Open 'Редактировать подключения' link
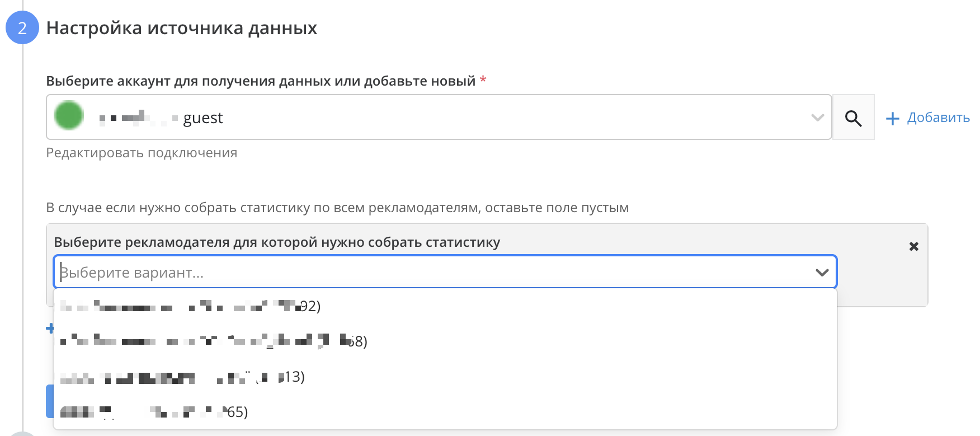This screenshot has height=436, width=980. (142, 153)
